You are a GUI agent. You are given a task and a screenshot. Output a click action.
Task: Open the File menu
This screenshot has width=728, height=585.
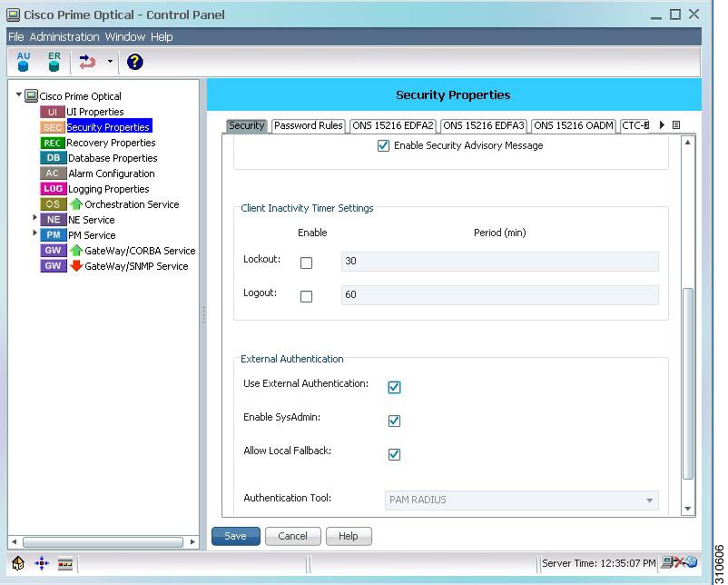point(16,36)
